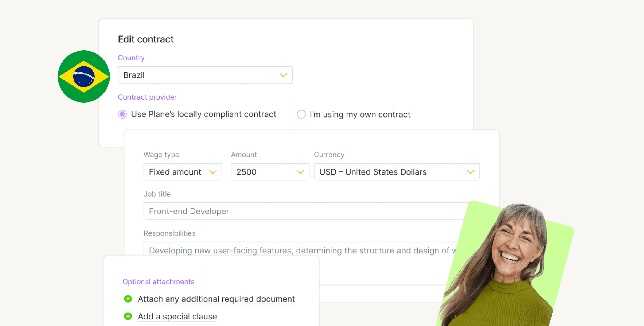The image size is (644, 326).
Task: Click the green plus icon beside special clause
Action: pos(128,316)
